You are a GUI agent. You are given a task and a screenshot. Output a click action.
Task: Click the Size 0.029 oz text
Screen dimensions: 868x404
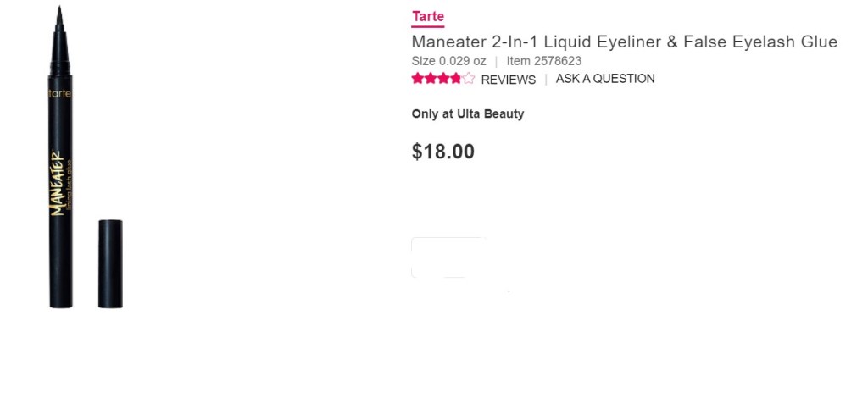click(448, 61)
